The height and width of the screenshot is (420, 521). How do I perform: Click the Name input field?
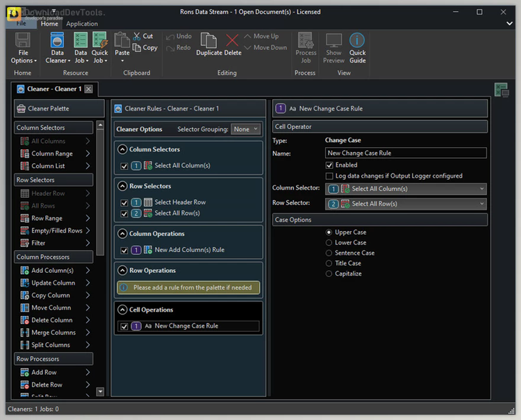406,153
